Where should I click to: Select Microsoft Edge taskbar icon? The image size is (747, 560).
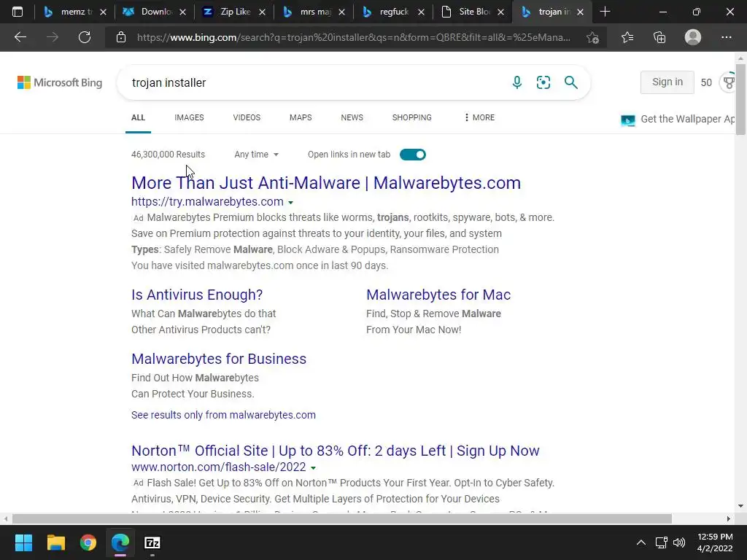coord(120,542)
